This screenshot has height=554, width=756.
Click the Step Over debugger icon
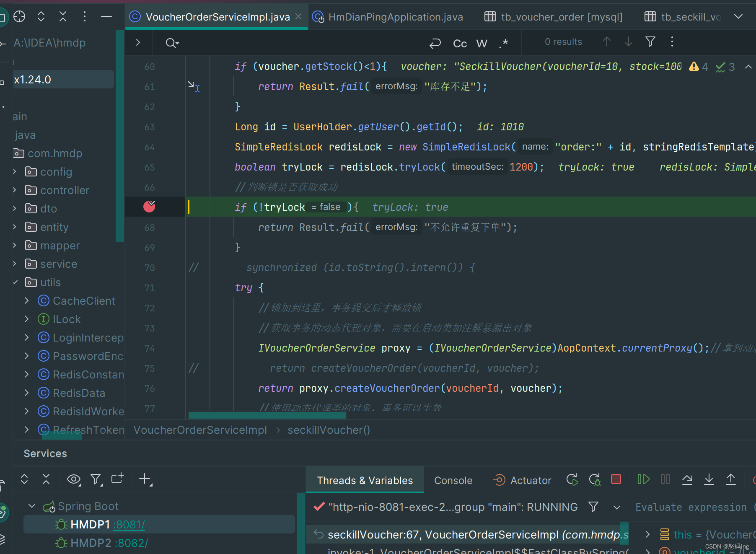point(687,479)
